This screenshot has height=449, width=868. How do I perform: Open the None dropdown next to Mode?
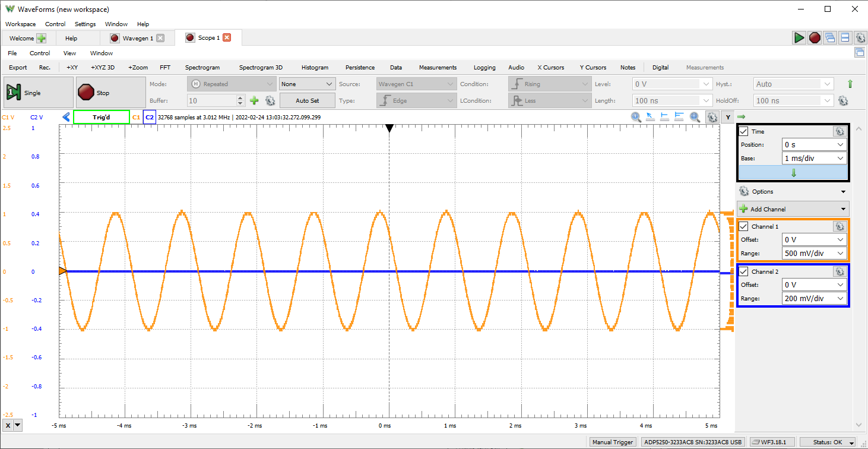point(307,84)
